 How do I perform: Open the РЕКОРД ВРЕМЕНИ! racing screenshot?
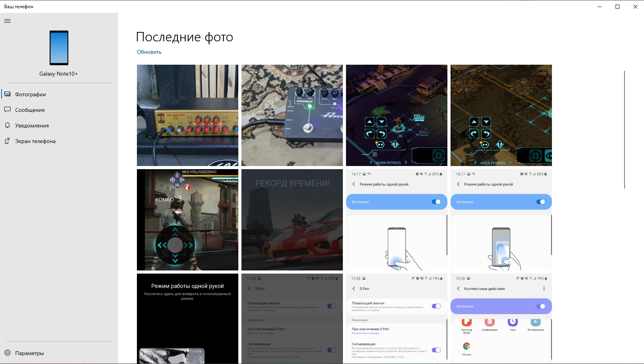[292, 220]
